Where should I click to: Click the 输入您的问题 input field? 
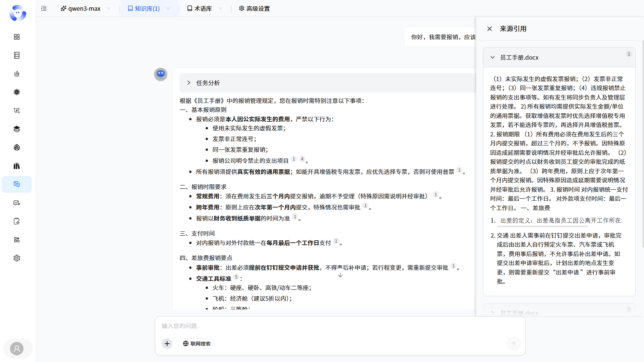(x=339, y=326)
